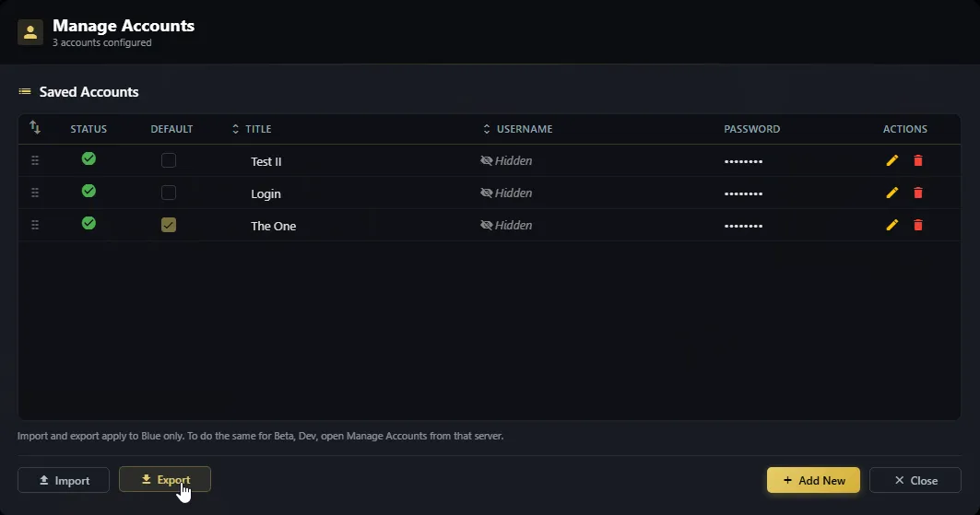Edit the Test II account with pencil icon
Image resolution: width=980 pixels, height=515 pixels.
pyautogui.click(x=891, y=160)
